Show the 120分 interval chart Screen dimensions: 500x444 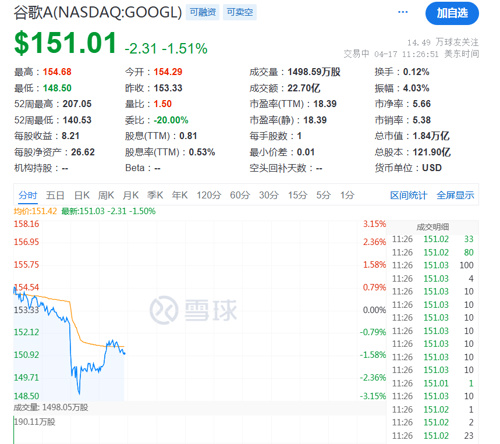click(x=209, y=195)
